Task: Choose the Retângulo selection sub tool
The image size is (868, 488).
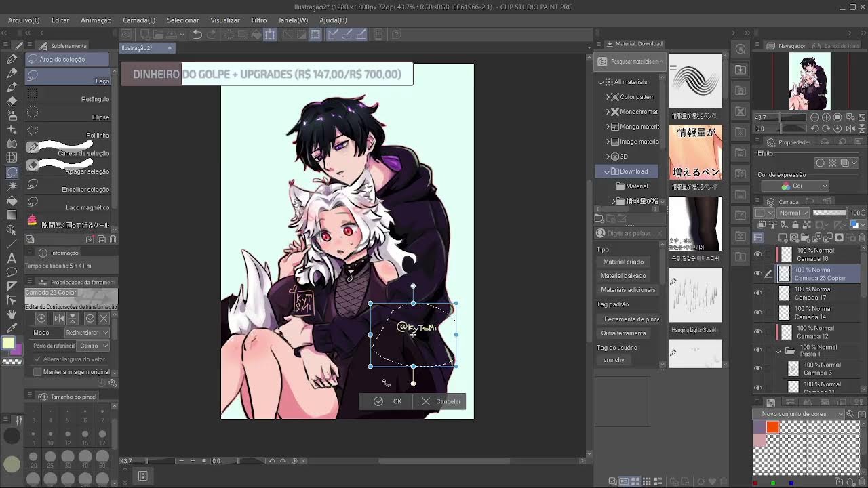Action: click(68, 95)
